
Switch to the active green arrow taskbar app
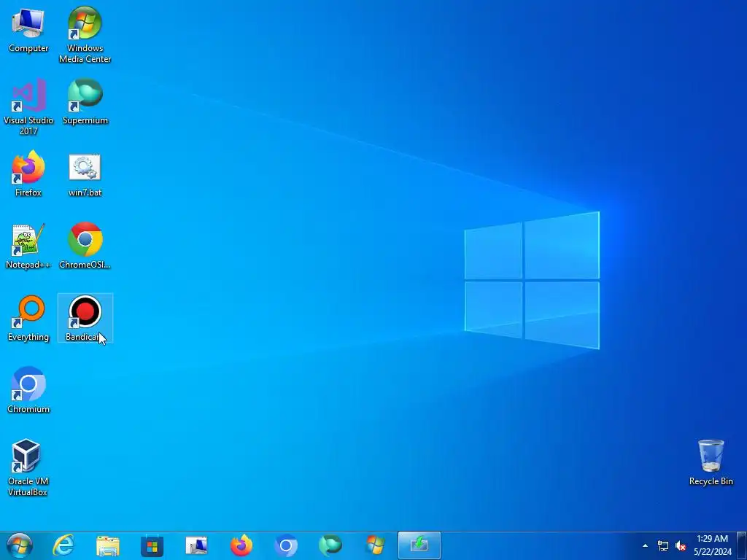click(x=419, y=545)
